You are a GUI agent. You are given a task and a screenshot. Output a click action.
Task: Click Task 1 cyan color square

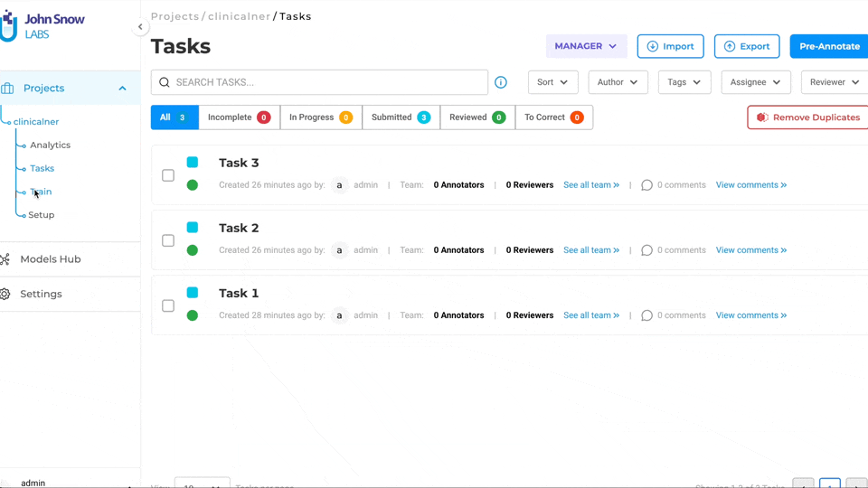192,293
